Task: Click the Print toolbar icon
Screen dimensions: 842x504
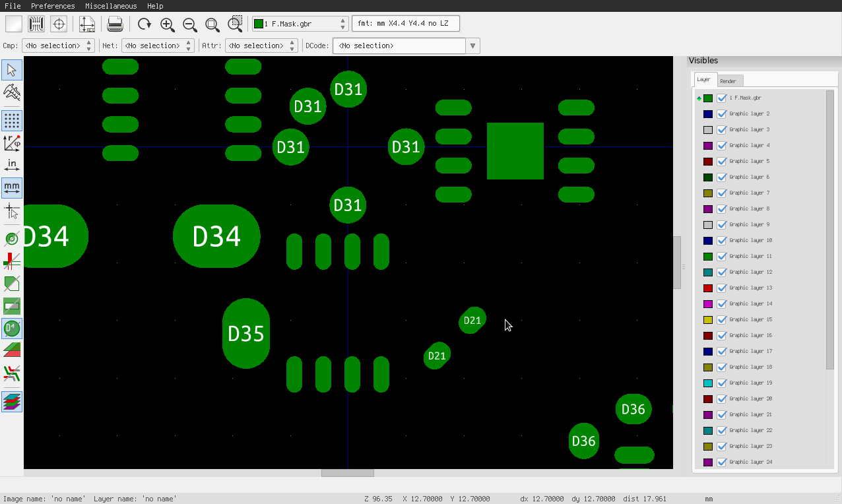Action: coord(115,24)
